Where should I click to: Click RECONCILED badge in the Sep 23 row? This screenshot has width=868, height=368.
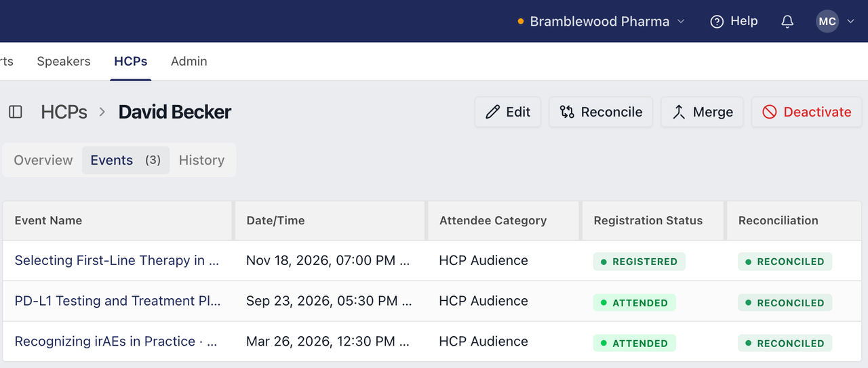[785, 303]
